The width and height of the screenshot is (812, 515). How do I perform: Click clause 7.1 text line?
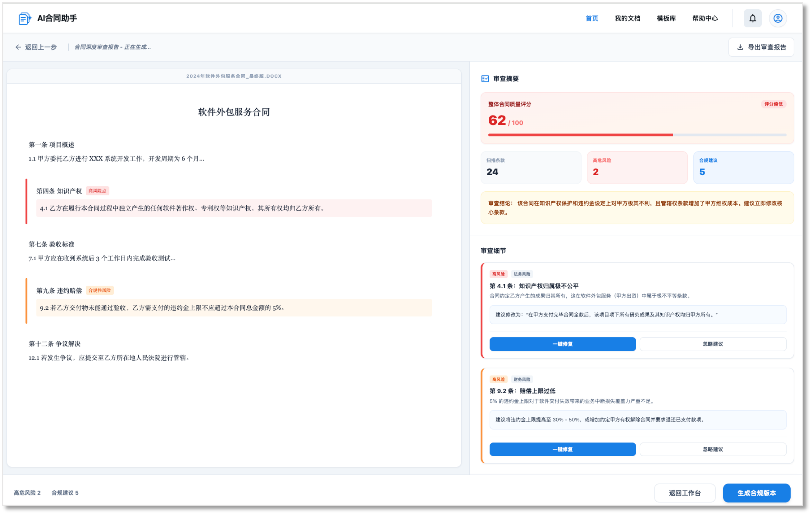pos(102,259)
